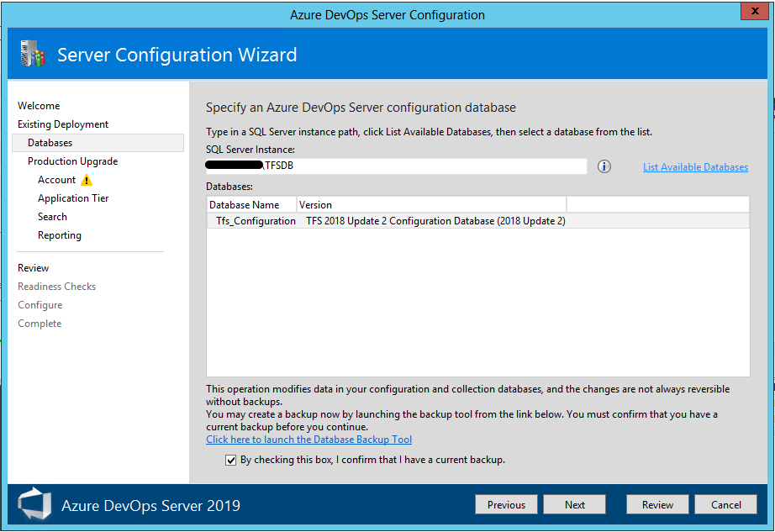The height and width of the screenshot is (532, 775).
Task: Click the info icon beside SQL Server Instance field
Action: point(604,166)
